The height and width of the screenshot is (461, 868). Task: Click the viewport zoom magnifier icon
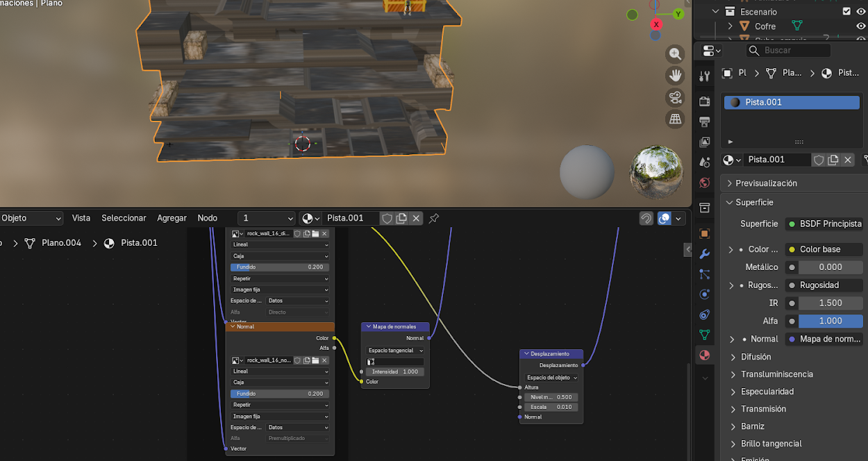pyautogui.click(x=675, y=54)
